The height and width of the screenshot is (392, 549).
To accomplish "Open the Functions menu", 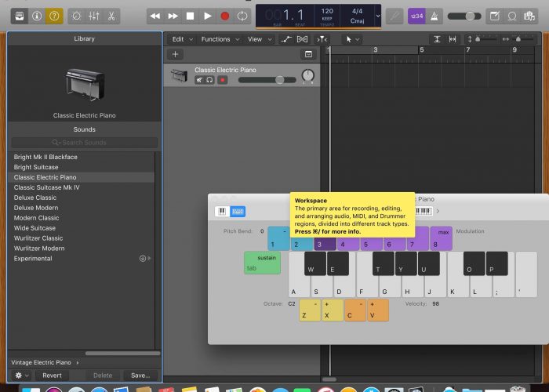I will pos(220,39).
